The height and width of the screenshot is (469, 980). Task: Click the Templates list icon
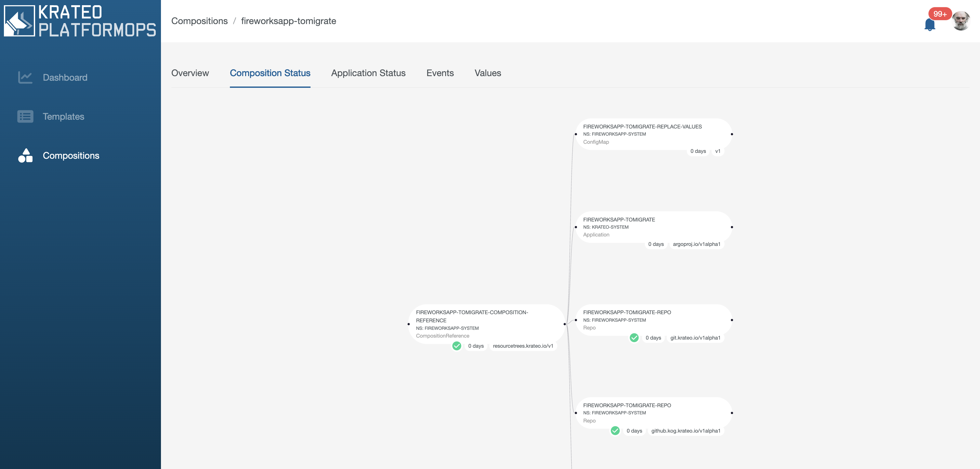coord(25,116)
